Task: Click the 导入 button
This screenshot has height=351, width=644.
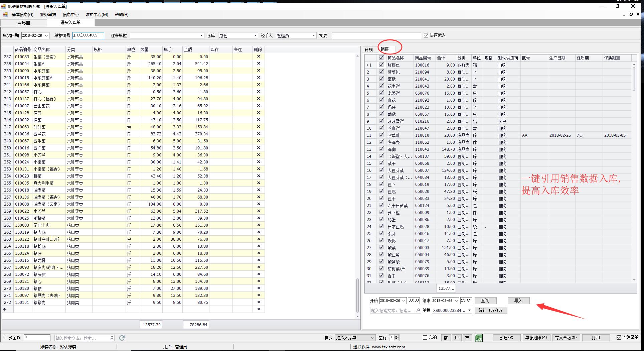Action: (x=518, y=301)
